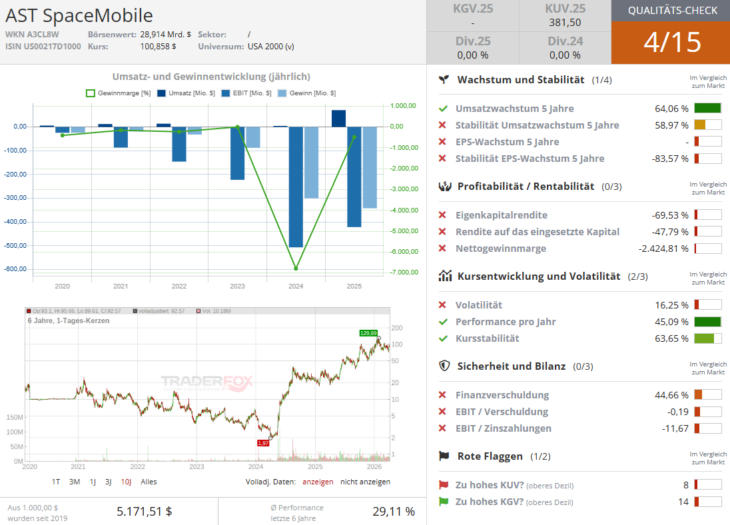
Task: Switch chart range to 3J
Action: [x=109, y=481]
